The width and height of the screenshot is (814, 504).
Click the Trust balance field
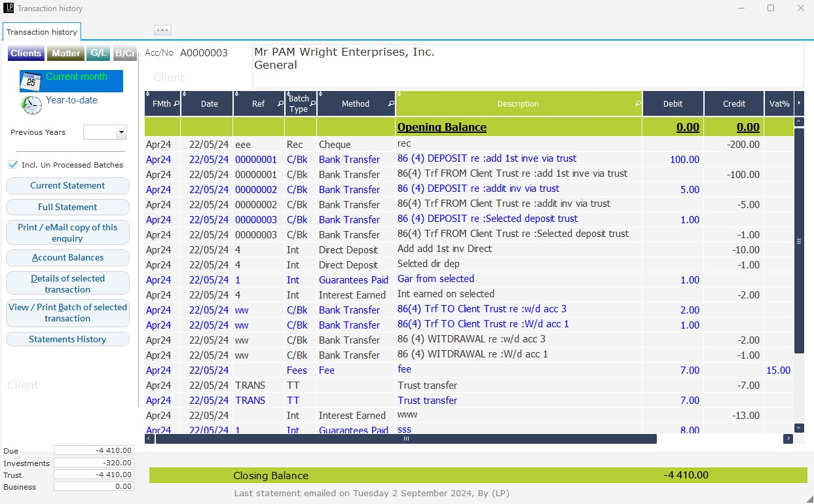click(94, 475)
